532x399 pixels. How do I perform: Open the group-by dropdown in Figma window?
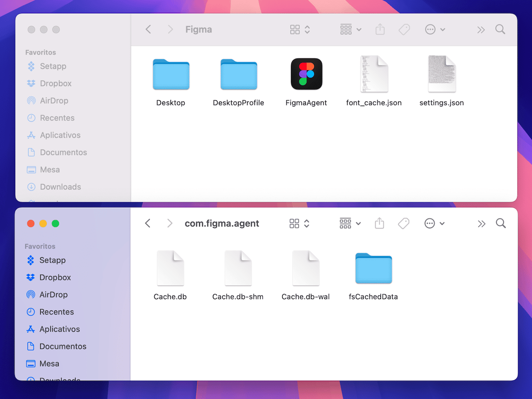[x=350, y=29]
